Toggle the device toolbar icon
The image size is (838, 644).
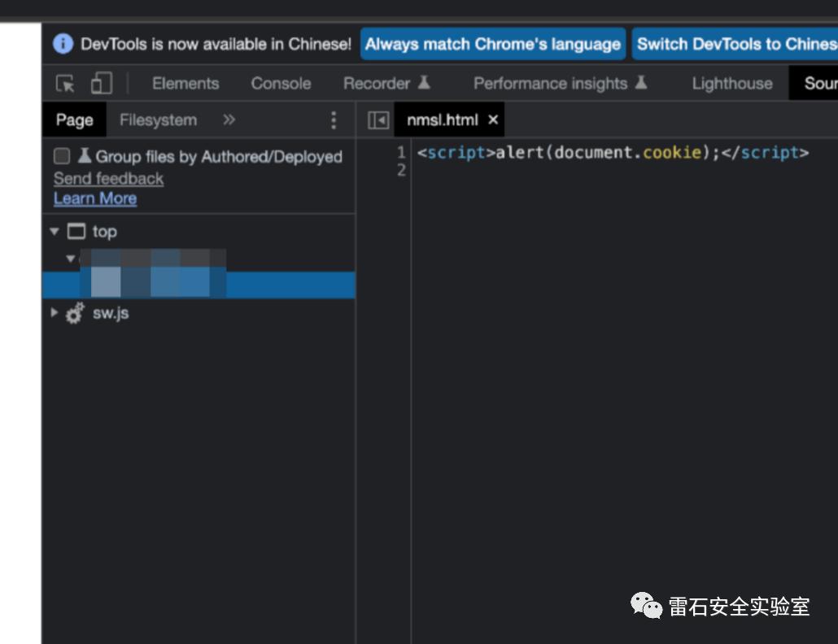pos(102,83)
